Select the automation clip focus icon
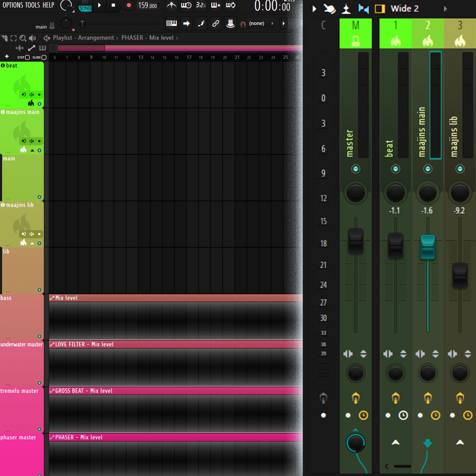Image resolution: width=476 pixels, height=476 pixels. point(31,48)
